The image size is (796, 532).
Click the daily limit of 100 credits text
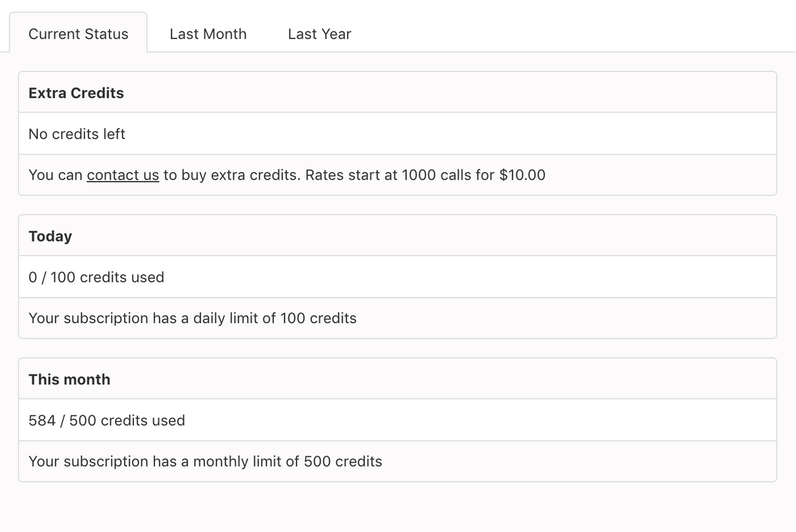click(x=275, y=318)
